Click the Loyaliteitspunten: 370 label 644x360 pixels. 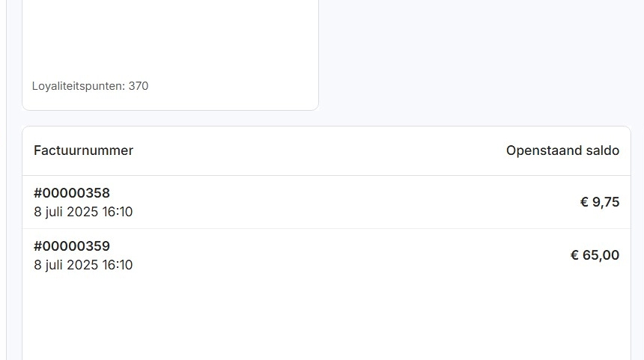point(90,86)
